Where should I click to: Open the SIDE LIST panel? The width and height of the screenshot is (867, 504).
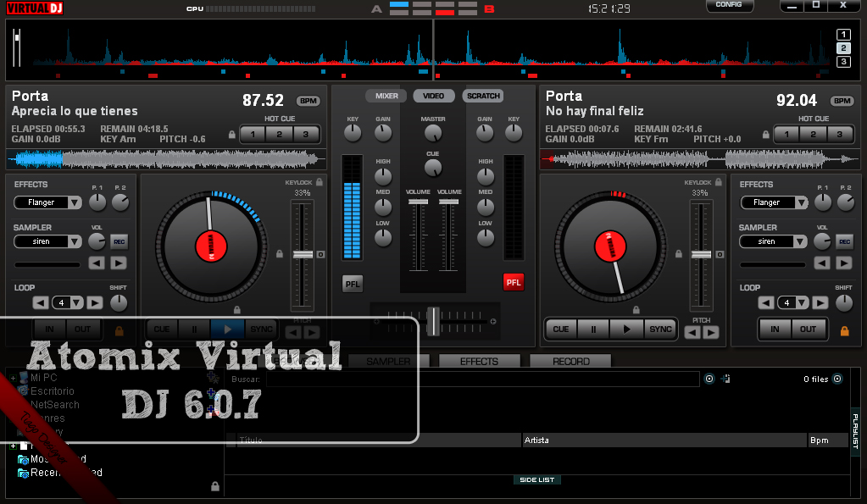click(537, 479)
